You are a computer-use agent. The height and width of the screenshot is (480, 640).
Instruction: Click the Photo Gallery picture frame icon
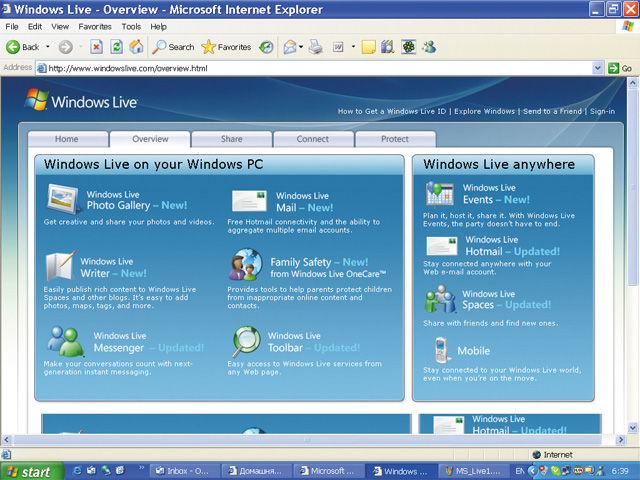point(62,199)
